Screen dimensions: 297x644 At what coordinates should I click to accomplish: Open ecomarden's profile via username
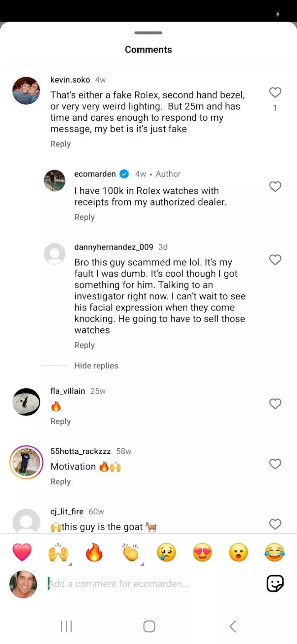click(95, 174)
